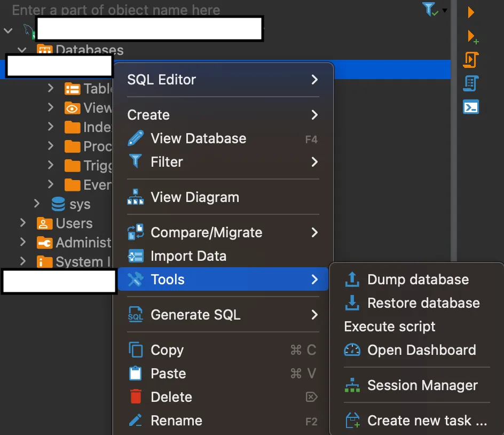This screenshot has height=435, width=504.
Task: Select View Diagram menu item
Action: click(223, 197)
